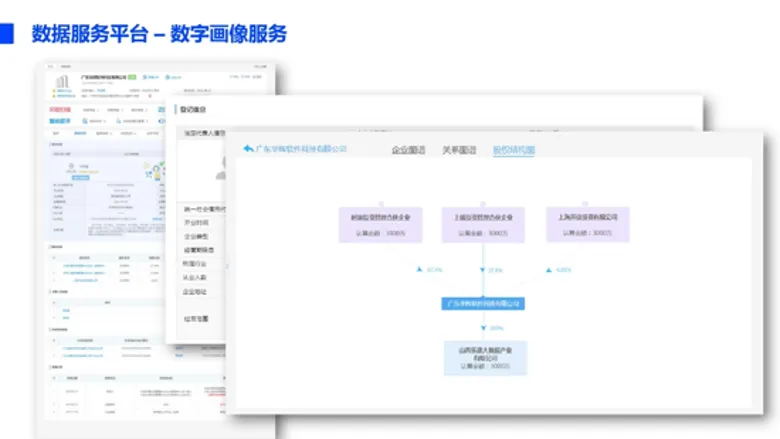This screenshot has width=780, height=439.
Task: Click the 开业时间 row label
Action: coord(196,223)
